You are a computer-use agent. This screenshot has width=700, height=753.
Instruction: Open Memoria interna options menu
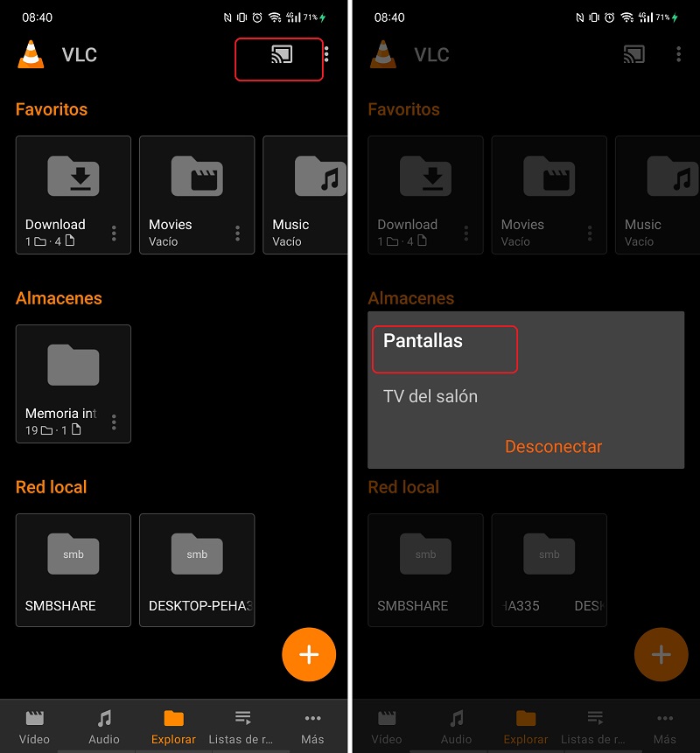(114, 422)
